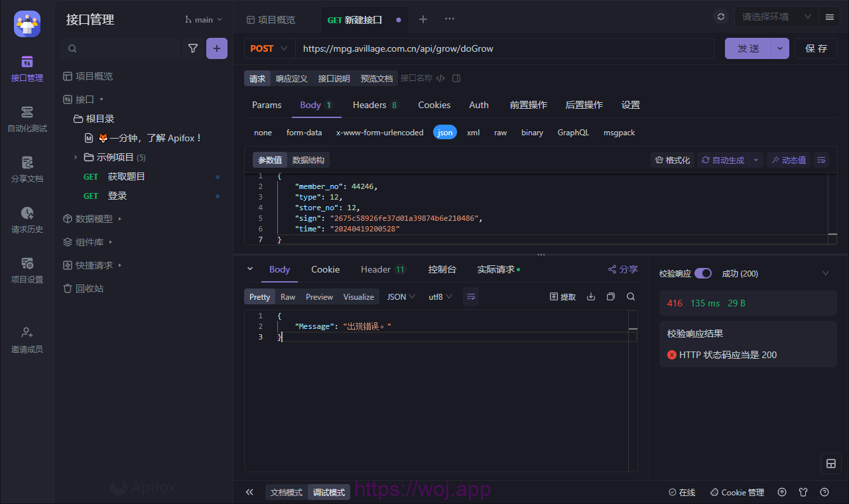Download the response using the download icon
The height and width of the screenshot is (504, 849).
click(x=591, y=296)
